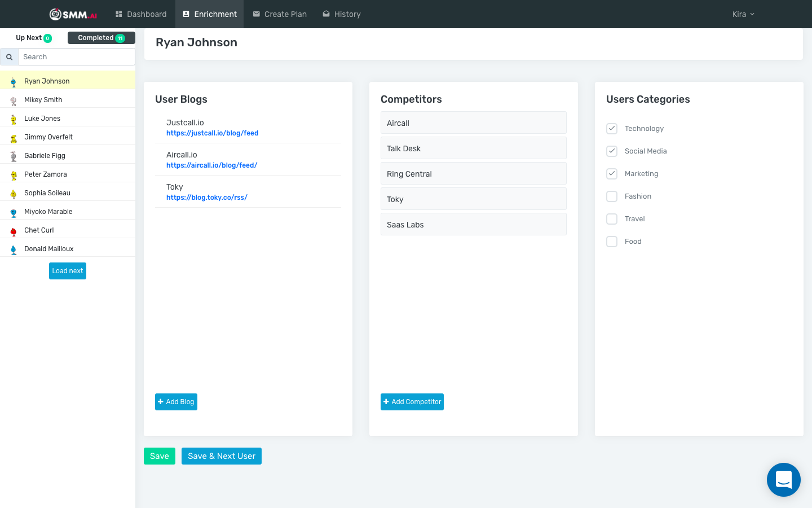The width and height of the screenshot is (812, 508).
Task: Click the Justcall.io blog title
Action: point(185,122)
